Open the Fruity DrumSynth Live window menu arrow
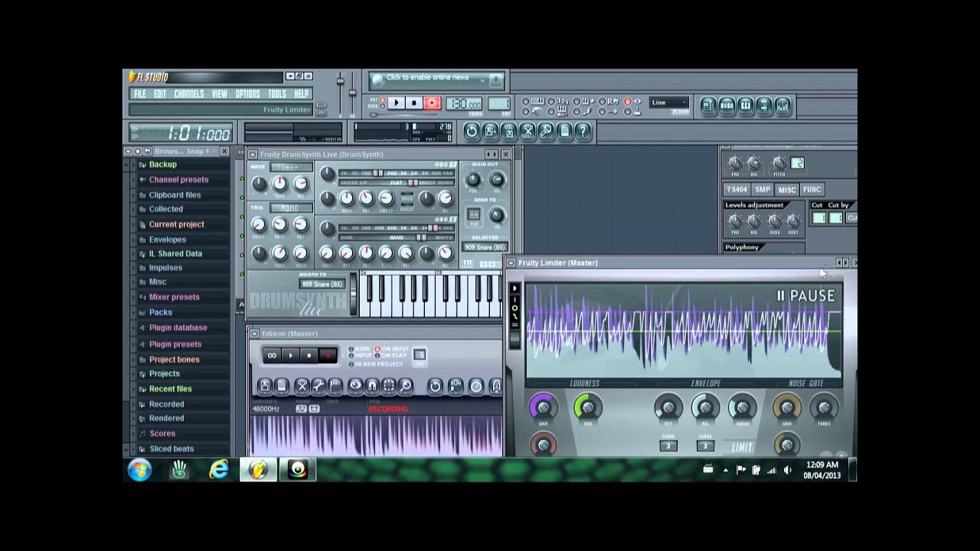This screenshot has width=980, height=551. [253, 155]
